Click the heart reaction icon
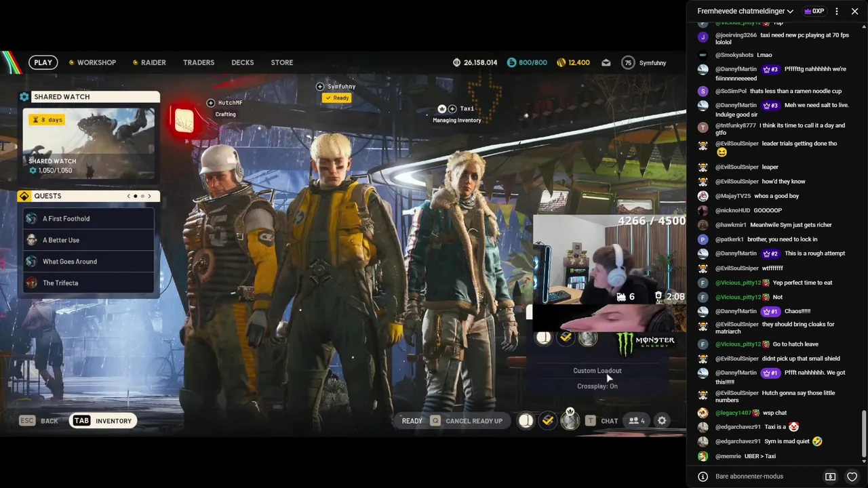868x488 pixels. (852, 476)
